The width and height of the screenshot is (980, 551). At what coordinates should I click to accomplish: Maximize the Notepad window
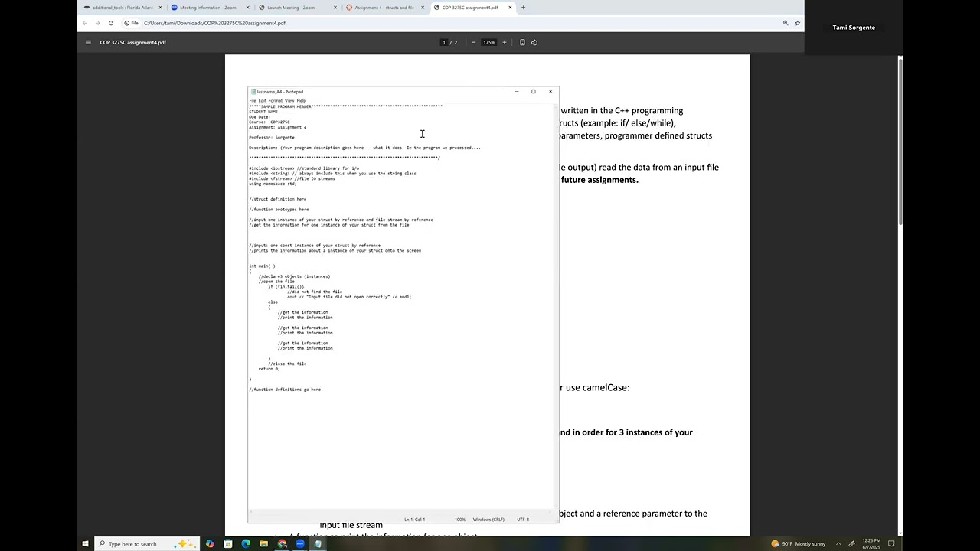[534, 92]
